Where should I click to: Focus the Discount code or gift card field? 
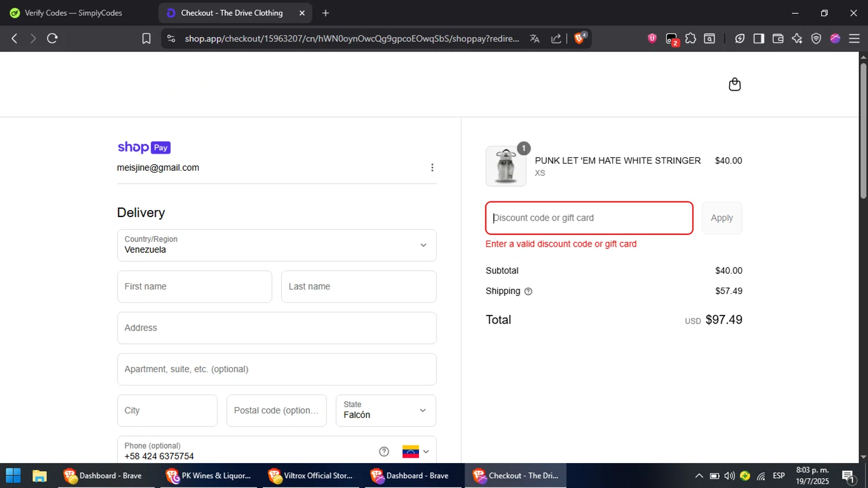point(589,218)
